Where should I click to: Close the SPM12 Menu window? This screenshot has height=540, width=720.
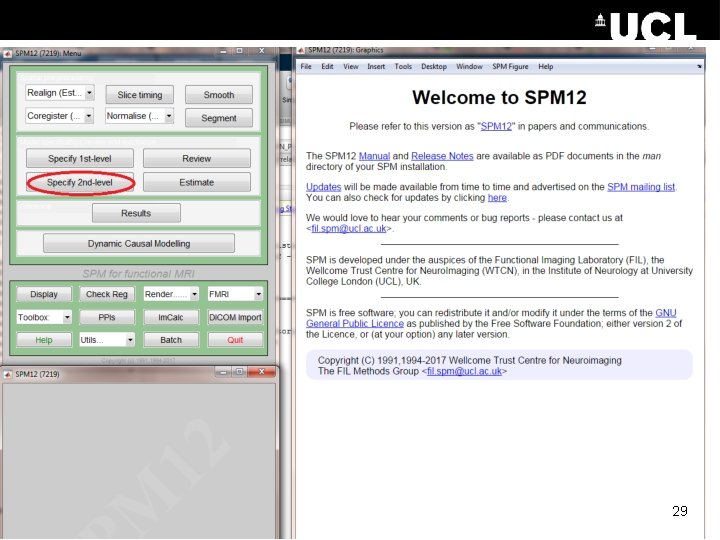[261, 51]
